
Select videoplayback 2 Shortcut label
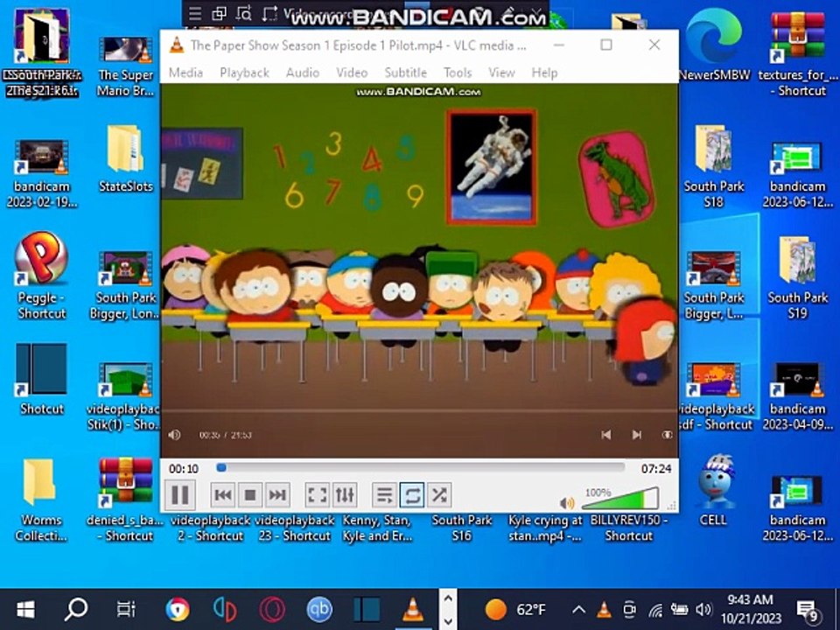coord(211,527)
